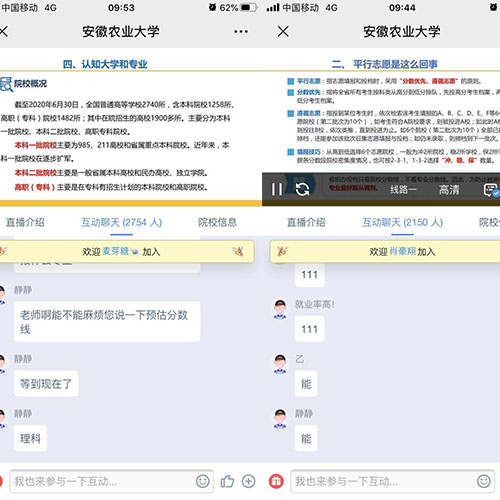500x500 pixels.
Task: Click the left chat input field
Action: pos(111,481)
